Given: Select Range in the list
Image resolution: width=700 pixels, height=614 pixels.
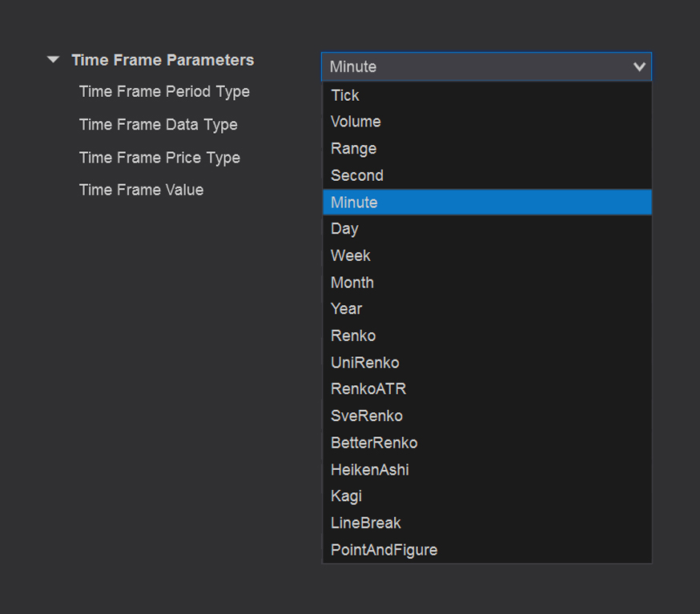Looking at the screenshot, I should click(x=353, y=149).
